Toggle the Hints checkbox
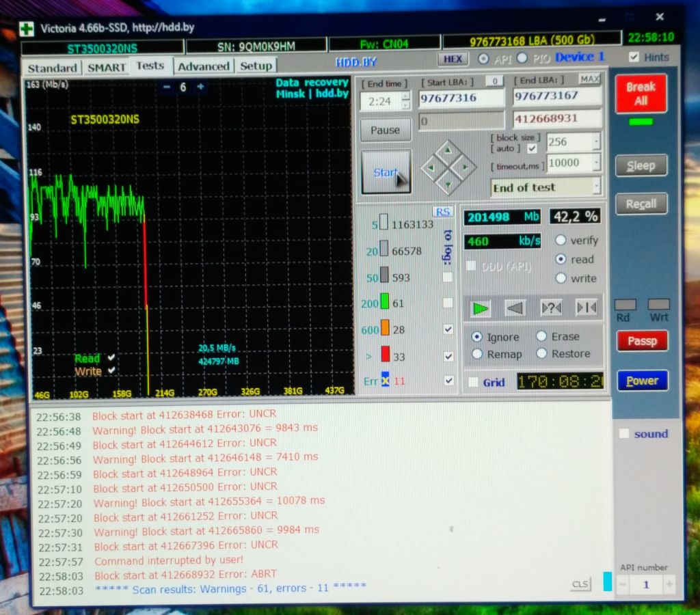Image resolution: width=700 pixels, height=615 pixels. pyautogui.click(x=634, y=57)
